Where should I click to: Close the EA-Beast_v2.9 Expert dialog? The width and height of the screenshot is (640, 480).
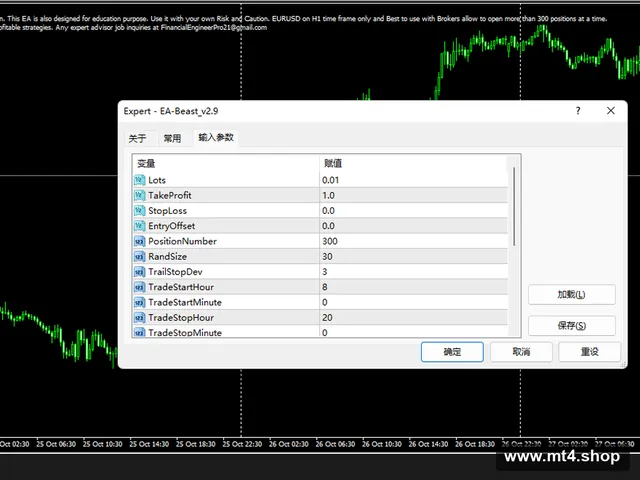pyautogui.click(x=611, y=111)
